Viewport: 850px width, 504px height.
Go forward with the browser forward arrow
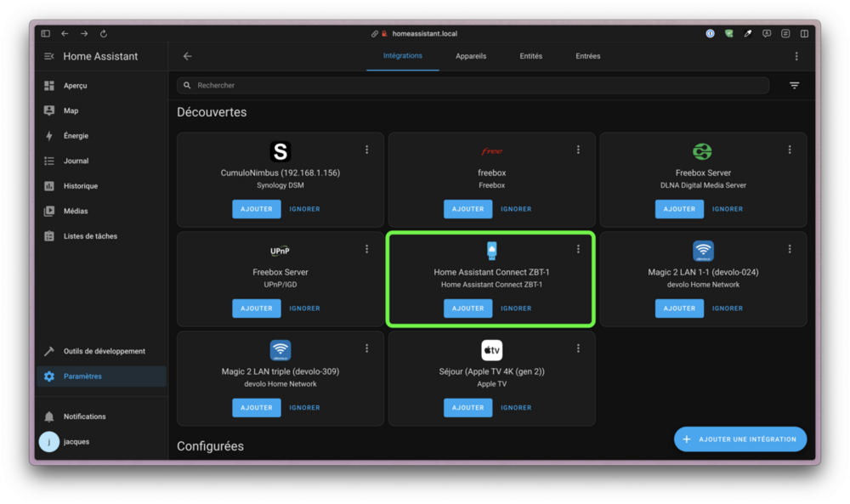(x=84, y=34)
